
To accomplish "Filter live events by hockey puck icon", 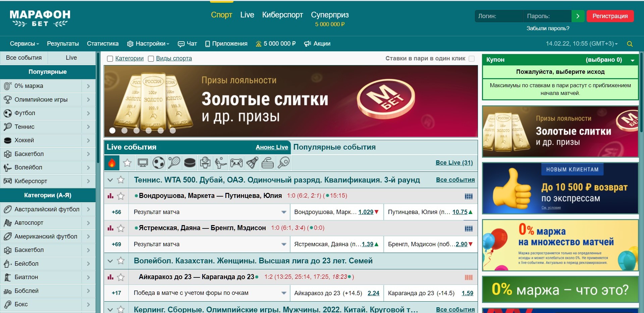I will point(190,163).
